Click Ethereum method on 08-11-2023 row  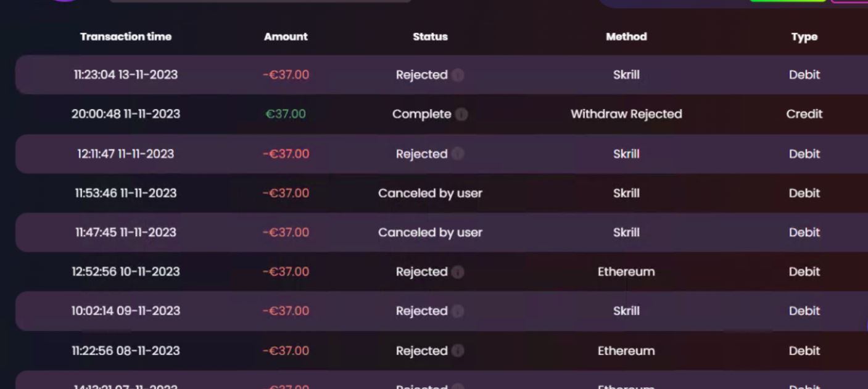tap(626, 351)
